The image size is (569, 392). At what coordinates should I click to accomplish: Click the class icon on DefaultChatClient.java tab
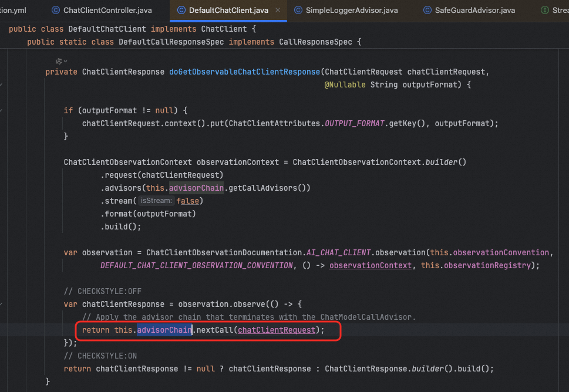(180, 10)
